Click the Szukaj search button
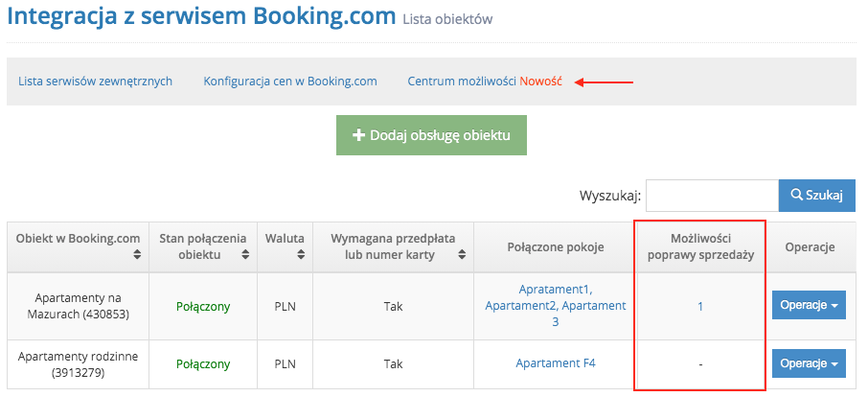 (x=816, y=196)
